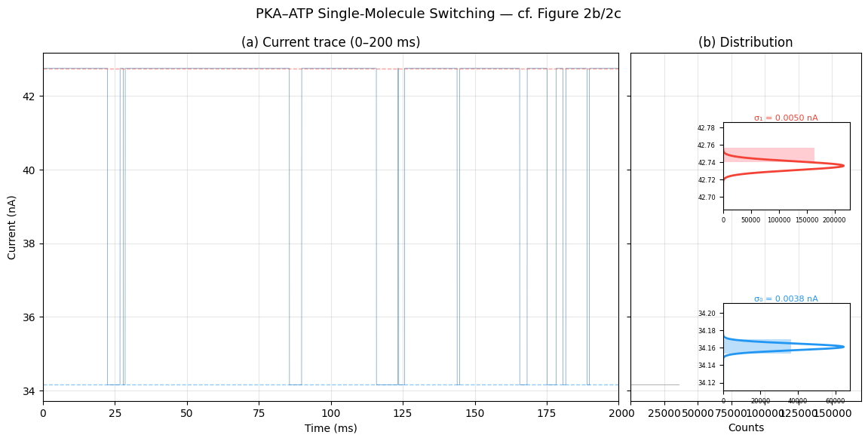Image resolution: width=868 pixels, height=441 pixels.
Task: Click the figure title PKA–ATP Single-Molecule Switching
Action: [437, 14]
